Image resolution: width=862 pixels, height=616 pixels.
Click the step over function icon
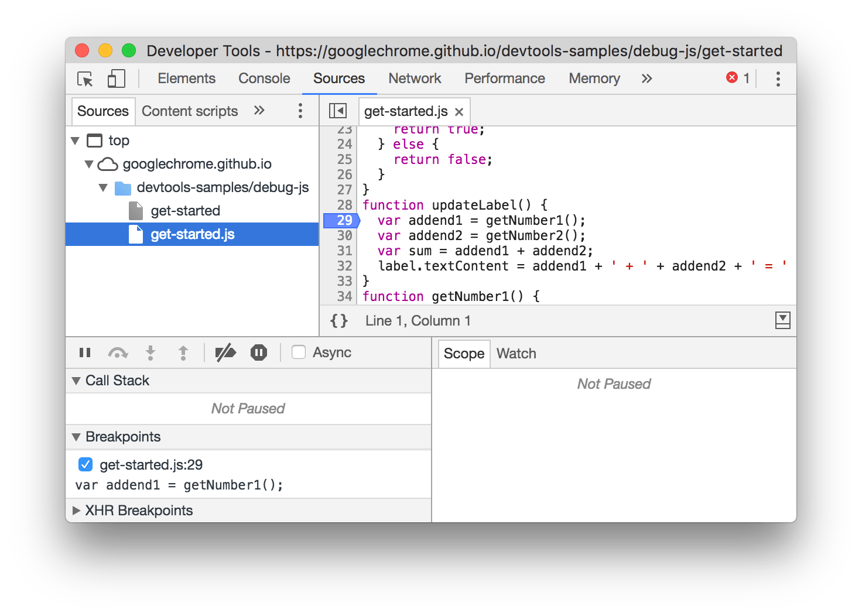coord(118,353)
